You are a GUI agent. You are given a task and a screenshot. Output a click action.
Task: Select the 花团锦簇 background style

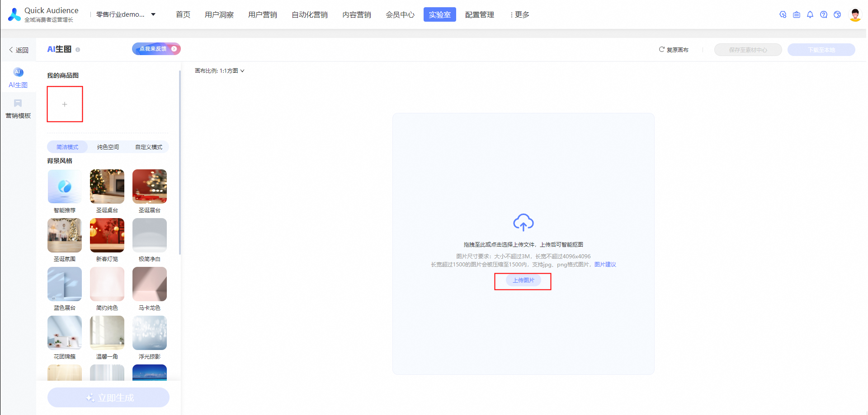(x=65, y=333)
